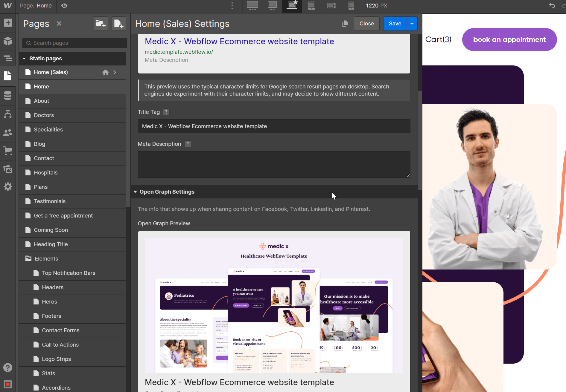Select the Doctors page
566x392 pixels.
pos(72,115)
